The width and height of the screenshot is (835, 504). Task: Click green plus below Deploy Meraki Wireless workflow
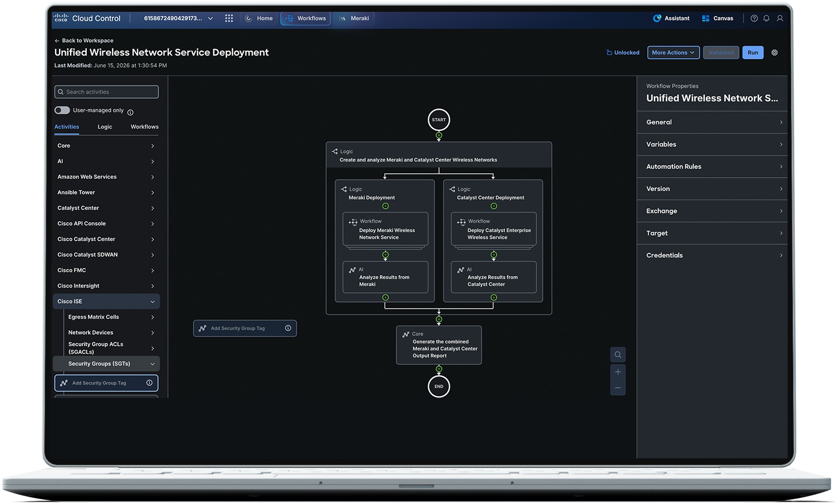[385, 254]
